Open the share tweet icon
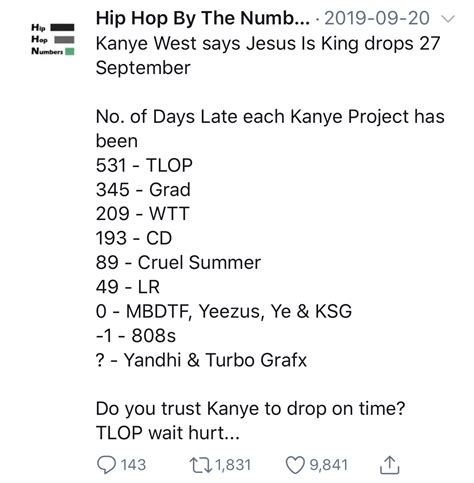 point(389,465)
